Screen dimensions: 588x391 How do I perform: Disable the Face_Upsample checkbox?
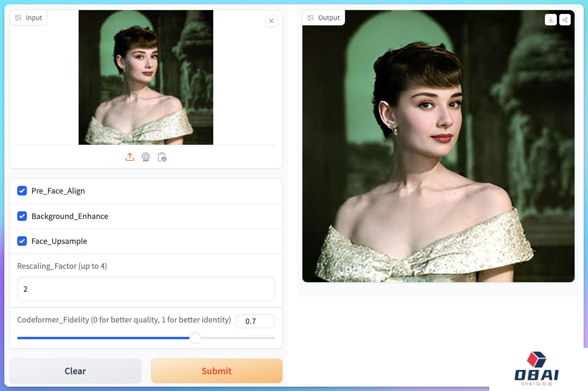pos(22,241)
